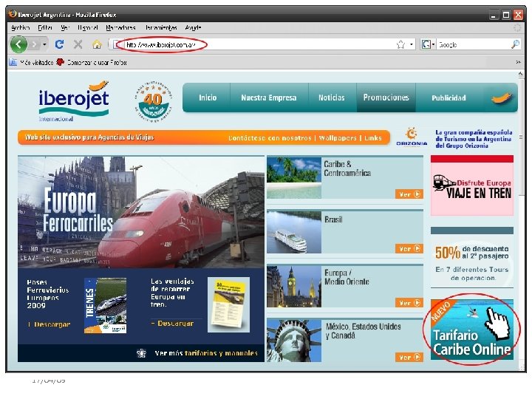The height and width of the screenshot is (399, 532).
Task: Open Más visitados bookmark folder
Action: [x=31, y=62]
